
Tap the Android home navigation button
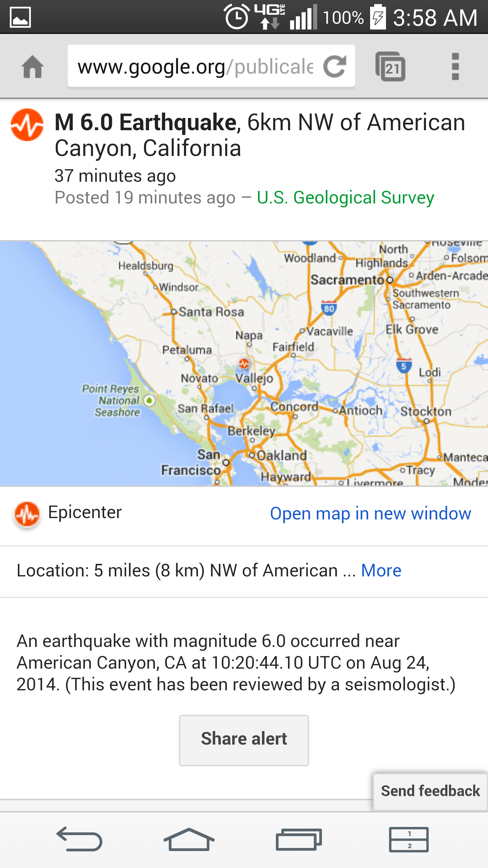pos(189,840)
